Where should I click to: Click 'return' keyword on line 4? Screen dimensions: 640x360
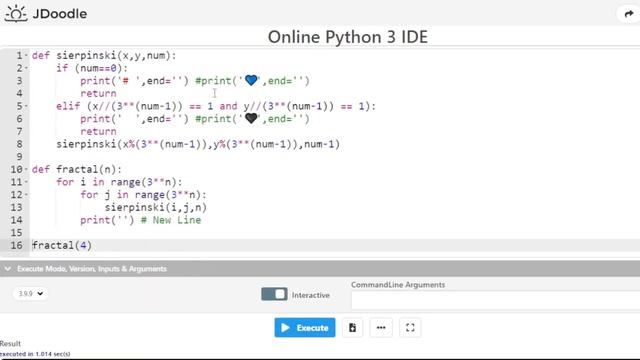tap(98, 93)
